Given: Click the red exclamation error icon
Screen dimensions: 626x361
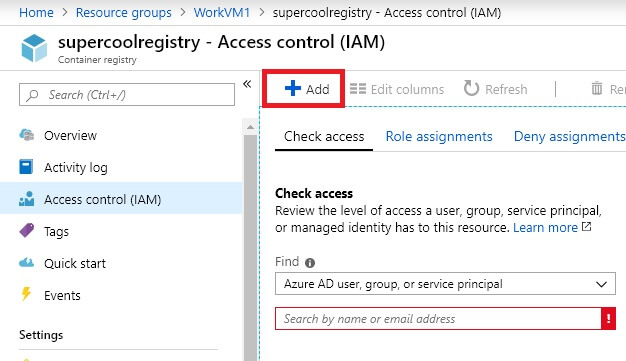Looking at the screenshot, I should pos(608,319).
